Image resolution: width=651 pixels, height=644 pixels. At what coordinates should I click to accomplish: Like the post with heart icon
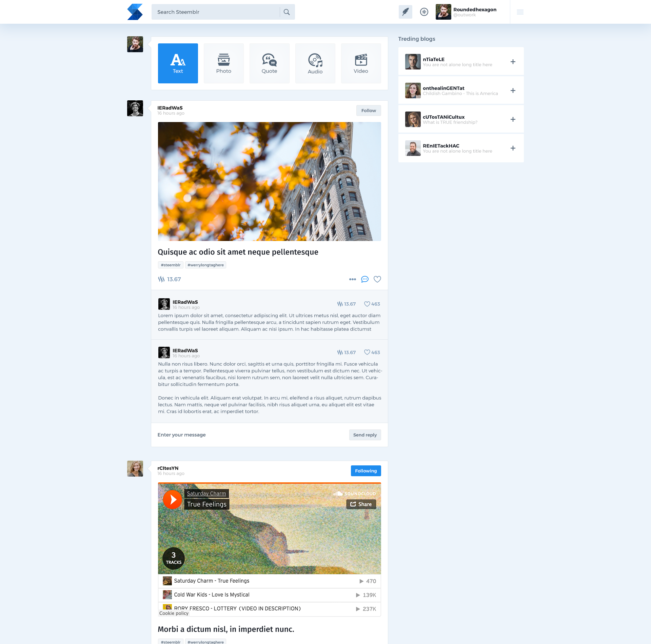pyautogui.click(x=377, y=279)
